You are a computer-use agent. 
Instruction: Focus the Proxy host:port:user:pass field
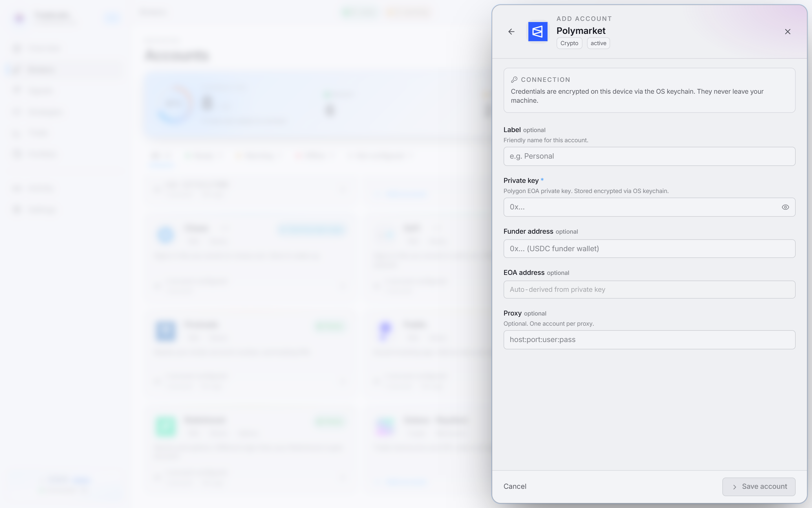coord(649,340)
